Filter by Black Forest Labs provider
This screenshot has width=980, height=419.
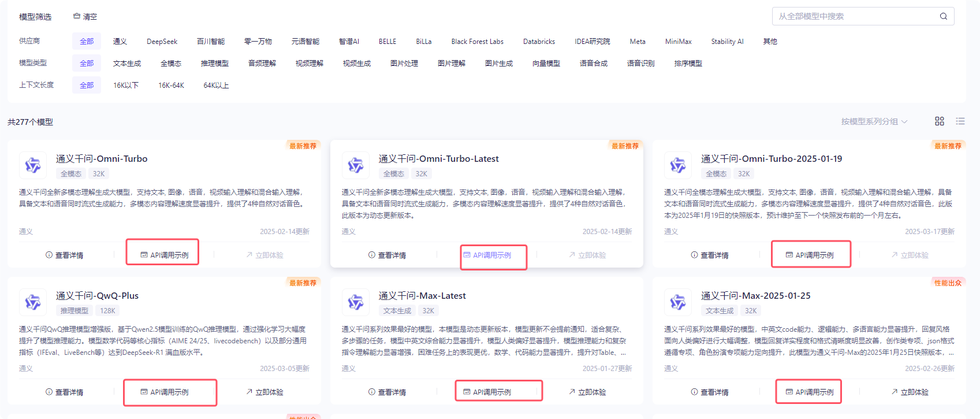(477, 42)
